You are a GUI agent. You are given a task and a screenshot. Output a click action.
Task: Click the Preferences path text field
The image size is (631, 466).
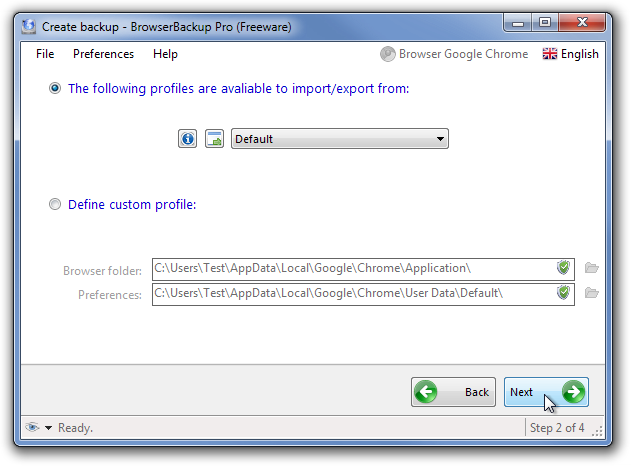[x=353, y=293]
